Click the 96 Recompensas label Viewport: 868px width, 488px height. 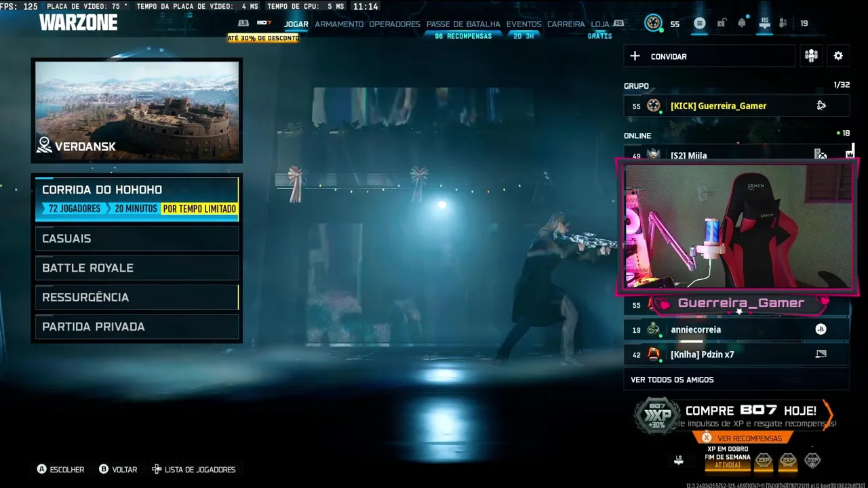point(463,36)
